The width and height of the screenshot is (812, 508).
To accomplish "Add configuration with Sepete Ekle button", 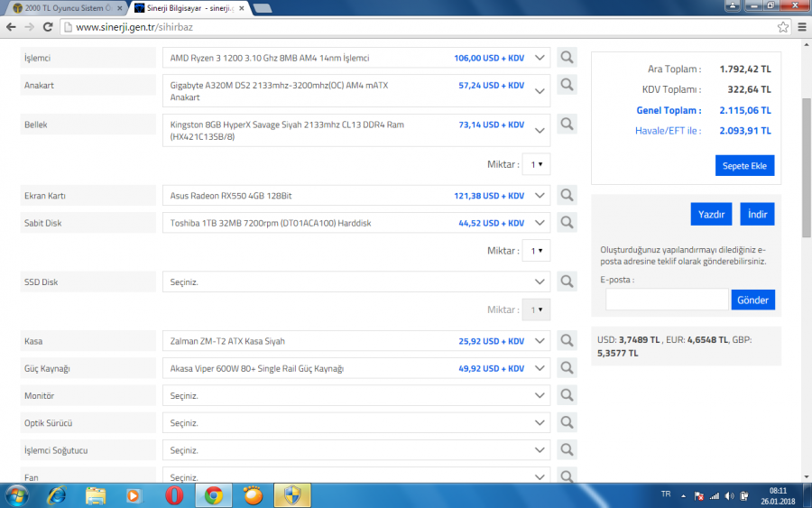I will tap(744, 166).
